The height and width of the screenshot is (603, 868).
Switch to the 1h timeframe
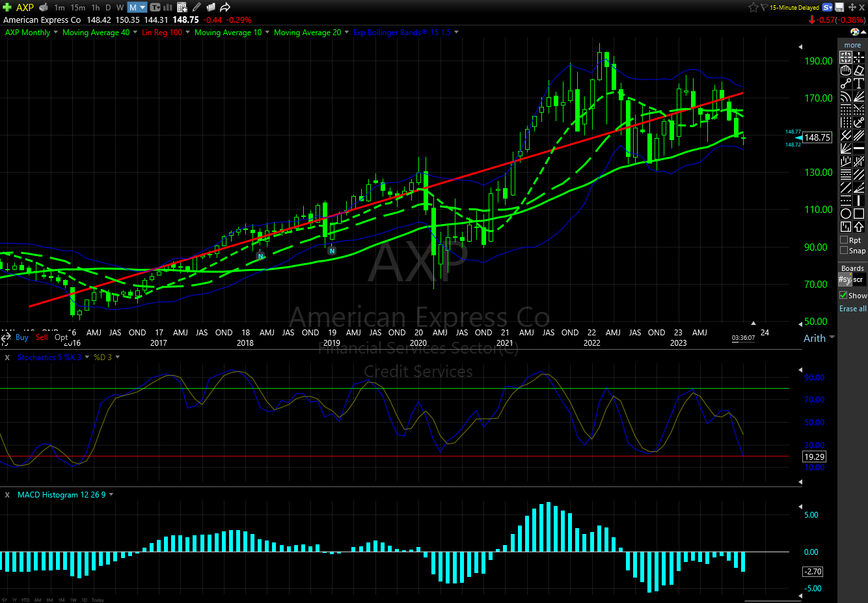(96, 7)
